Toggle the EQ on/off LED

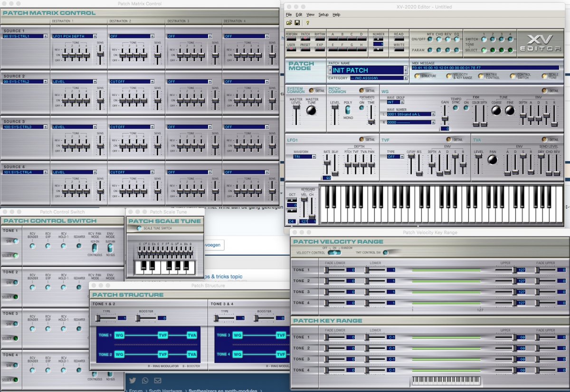click(x=457, y=39)
